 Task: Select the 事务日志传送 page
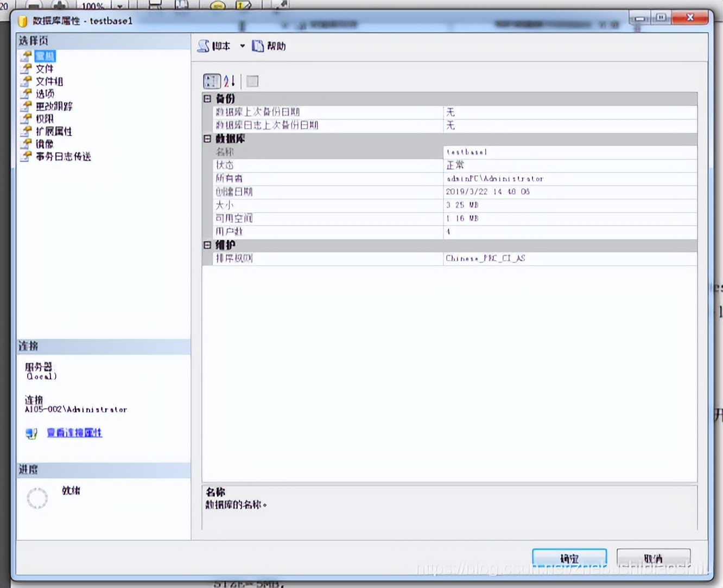(x=63, y=157)
